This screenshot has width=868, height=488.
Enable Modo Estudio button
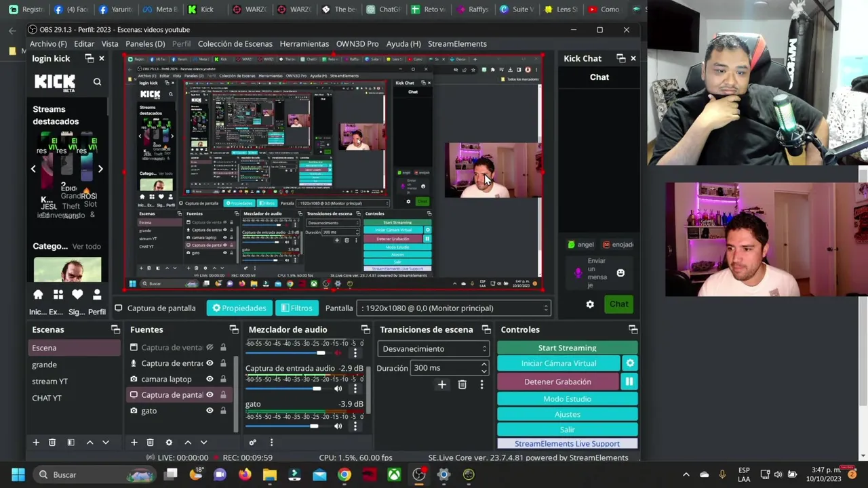tap(568, 399)
